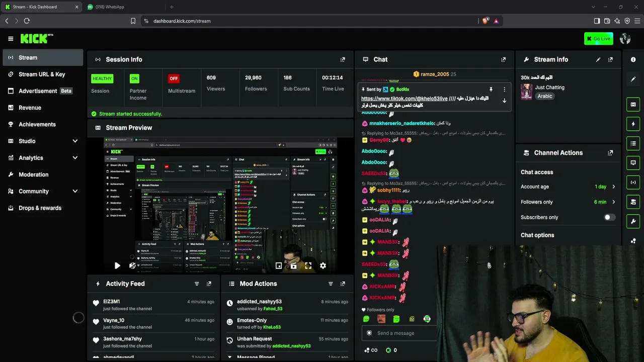
Task: Unpin the BotRix pinned message
Action: (491, 89)
